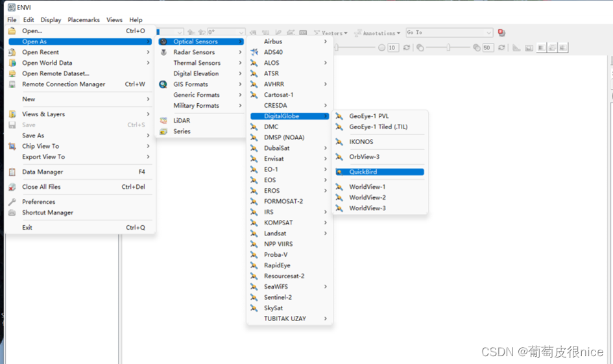Click the IKONOS satellite icon
This screenshot has height=364, width=613.
click(x=339, y=142)
